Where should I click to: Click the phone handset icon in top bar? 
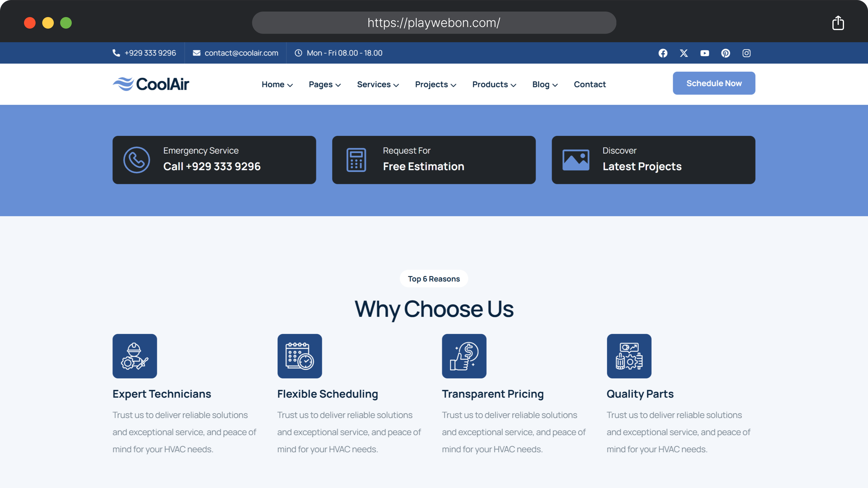click(x=116, y=53)
